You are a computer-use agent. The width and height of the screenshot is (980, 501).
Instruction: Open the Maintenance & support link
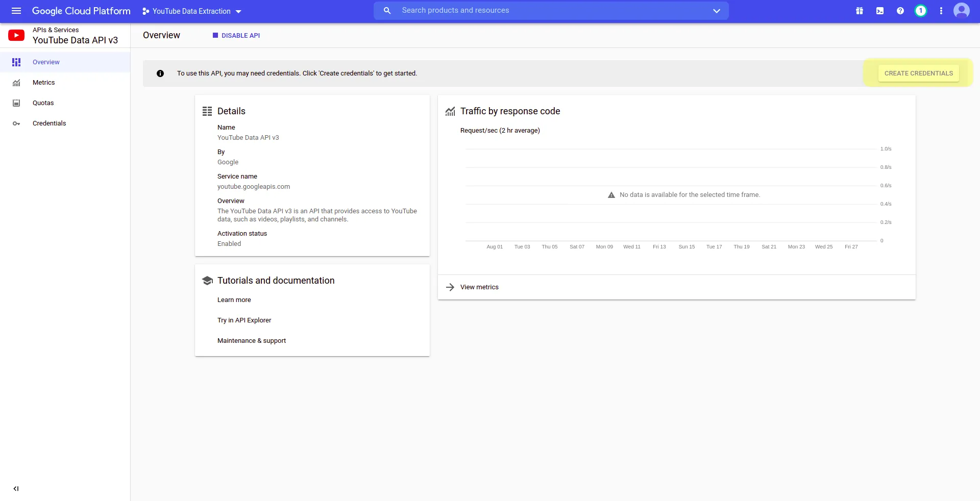click(252, 341)
